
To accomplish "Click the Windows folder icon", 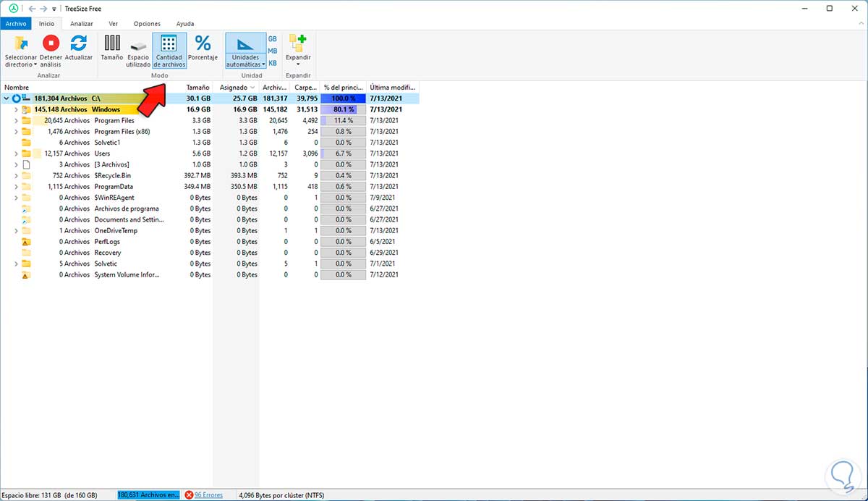I will (x=27, y=109).
